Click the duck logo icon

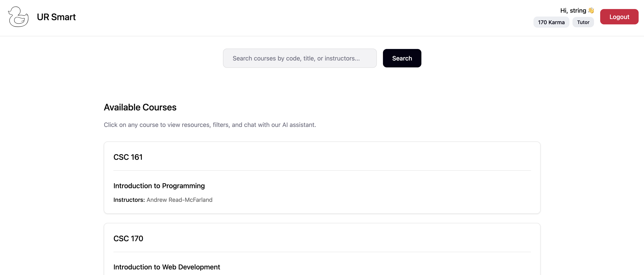[x=18, y=17]
